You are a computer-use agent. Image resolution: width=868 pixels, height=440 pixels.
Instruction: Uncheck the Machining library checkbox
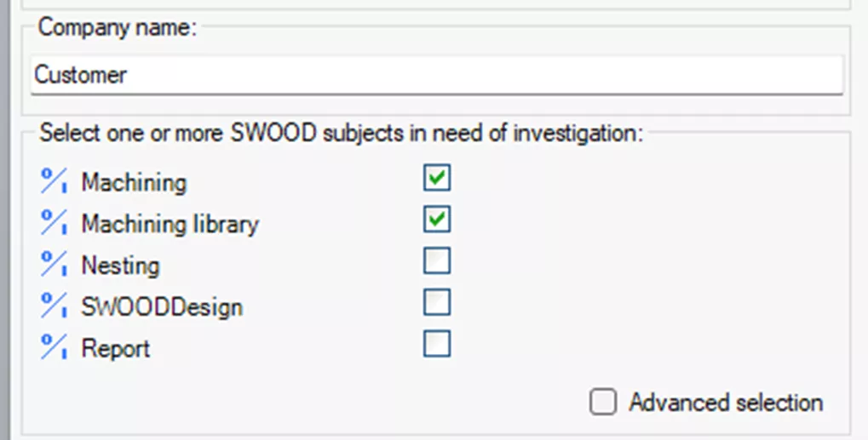pos(436,220)
